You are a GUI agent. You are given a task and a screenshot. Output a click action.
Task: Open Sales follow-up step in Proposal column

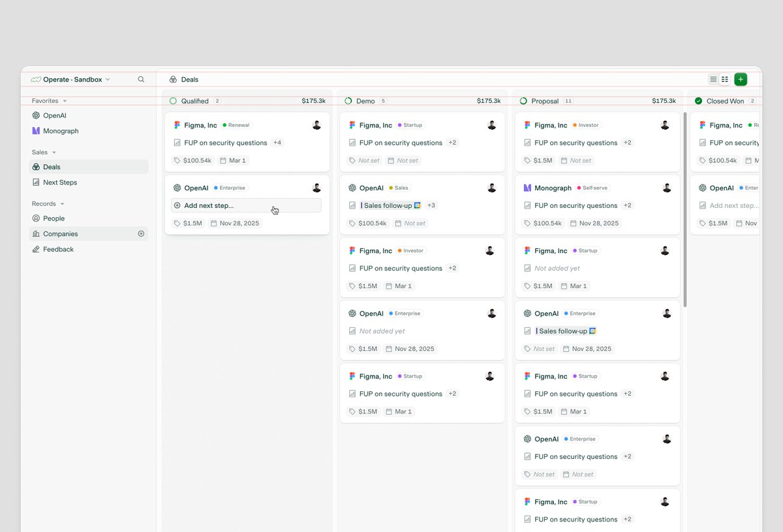point(566,331)
